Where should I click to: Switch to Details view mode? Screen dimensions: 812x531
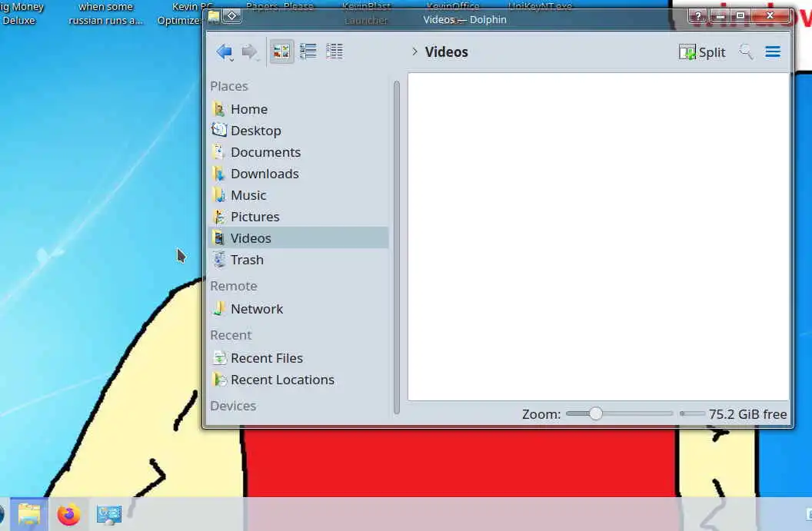[x=334, y=51]
